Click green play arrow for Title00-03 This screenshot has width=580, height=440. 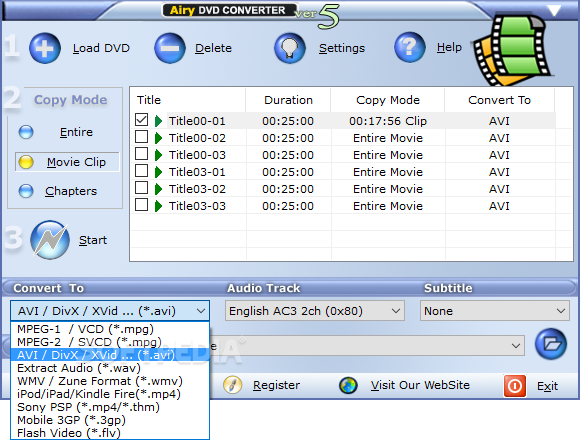(x=159, y=155)
